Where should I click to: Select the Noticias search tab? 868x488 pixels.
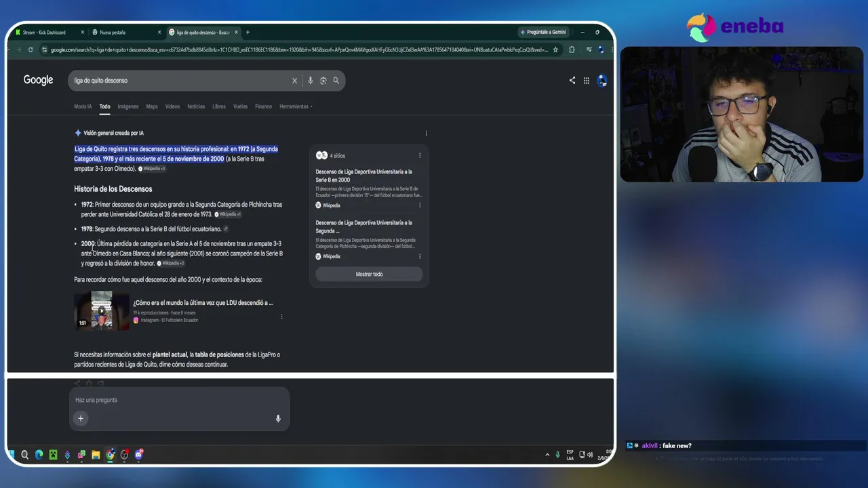coord(196,106)
